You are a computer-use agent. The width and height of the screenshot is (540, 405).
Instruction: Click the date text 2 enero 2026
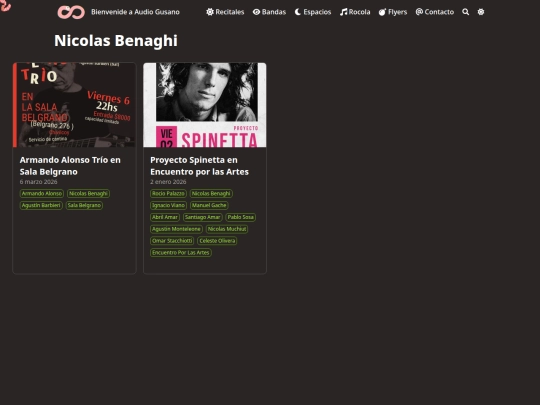(x=168, y=182)
